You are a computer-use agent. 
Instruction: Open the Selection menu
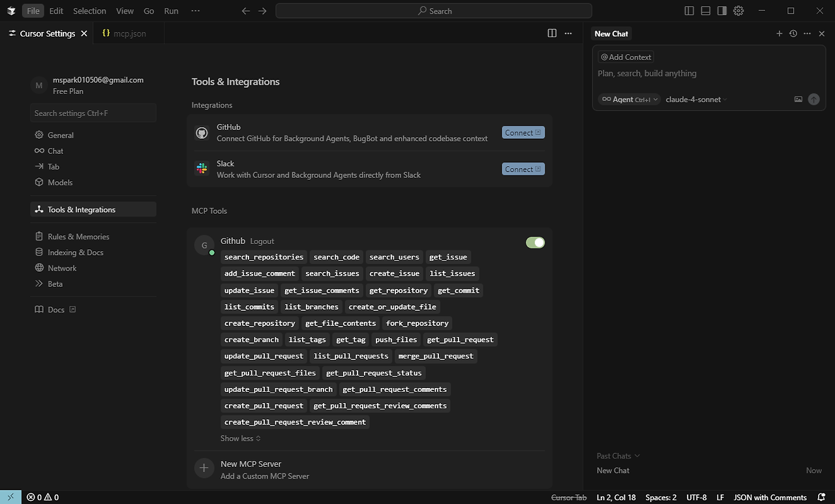tap(89, 11)
